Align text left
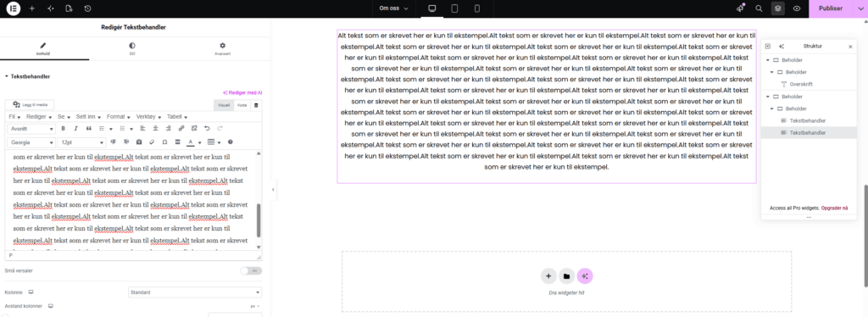The height and width of the screenshot is (317, 868). point(142,129)
